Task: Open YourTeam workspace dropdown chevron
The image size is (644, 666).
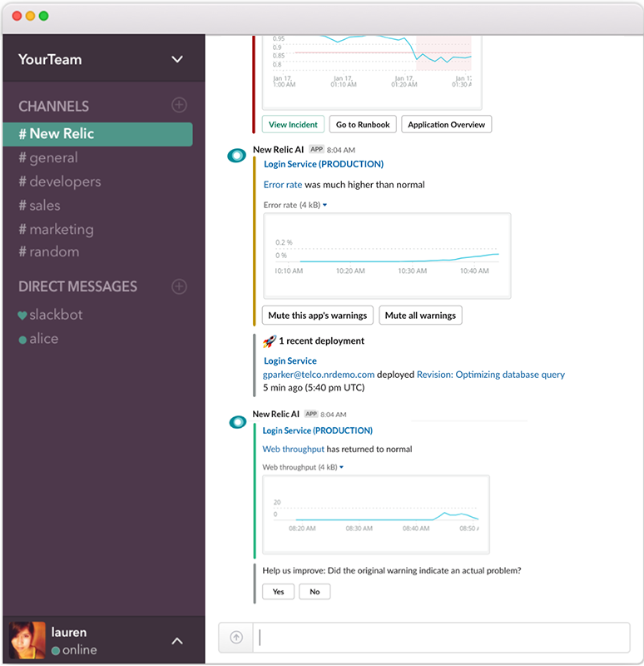Action: [x=177, y=59]
